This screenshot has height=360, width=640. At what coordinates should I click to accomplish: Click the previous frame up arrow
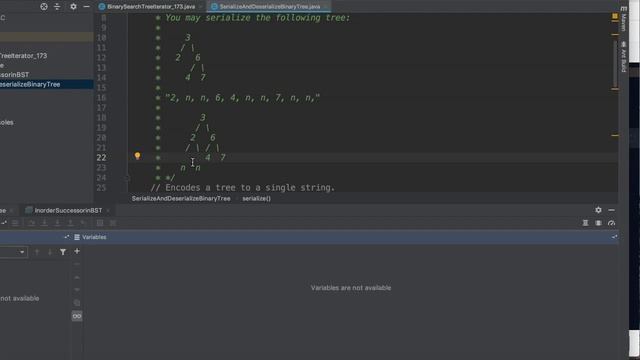(37, 252)
